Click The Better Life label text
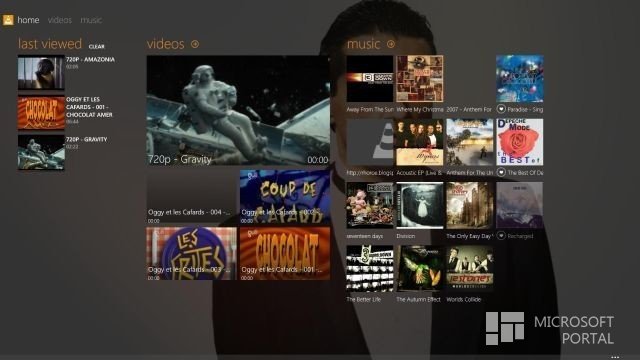 point(364,299)
